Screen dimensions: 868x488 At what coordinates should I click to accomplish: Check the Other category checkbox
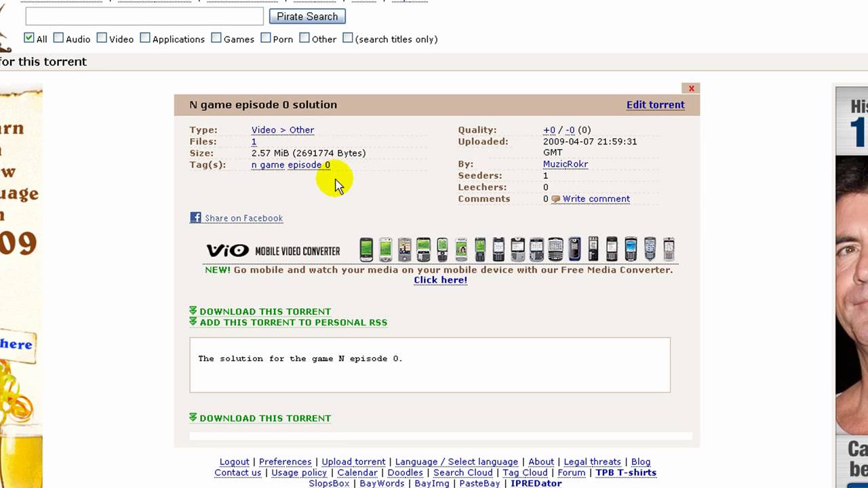[x=304, y=38]
